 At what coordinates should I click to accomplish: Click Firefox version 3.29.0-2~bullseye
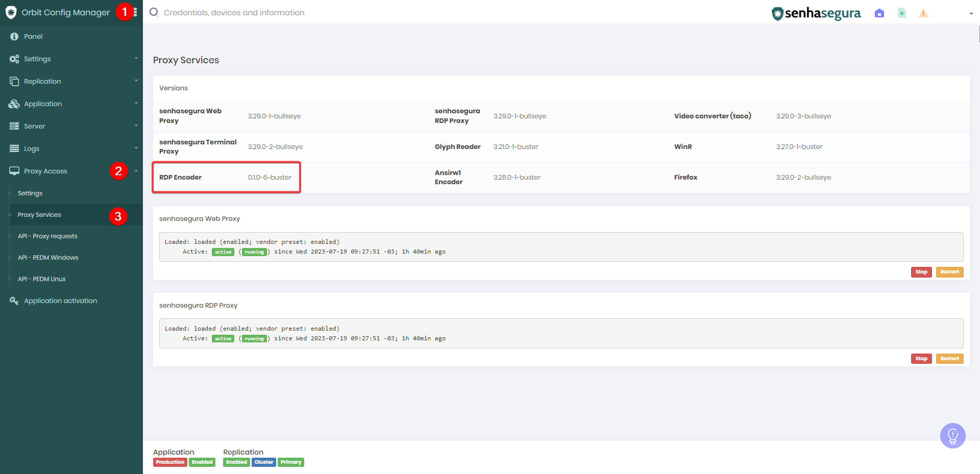tap(803, 178)
